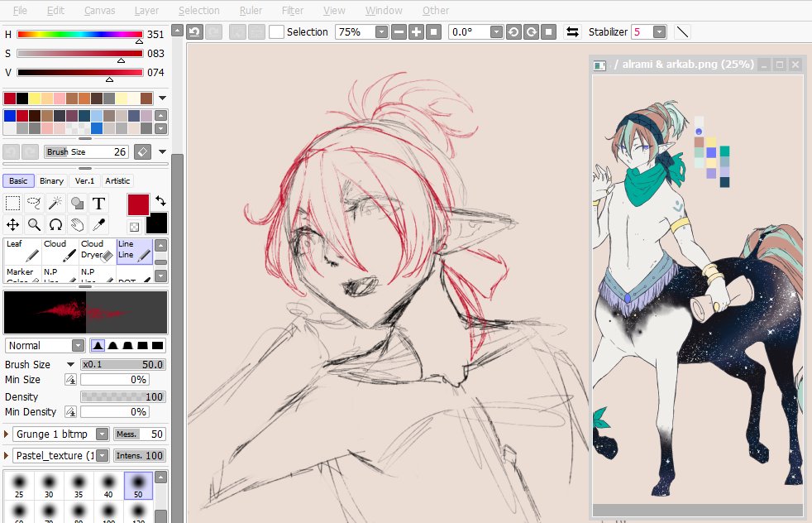Reset canvas rotation square button
Viewport: 812px width, 523px height.
click(548, 32)
